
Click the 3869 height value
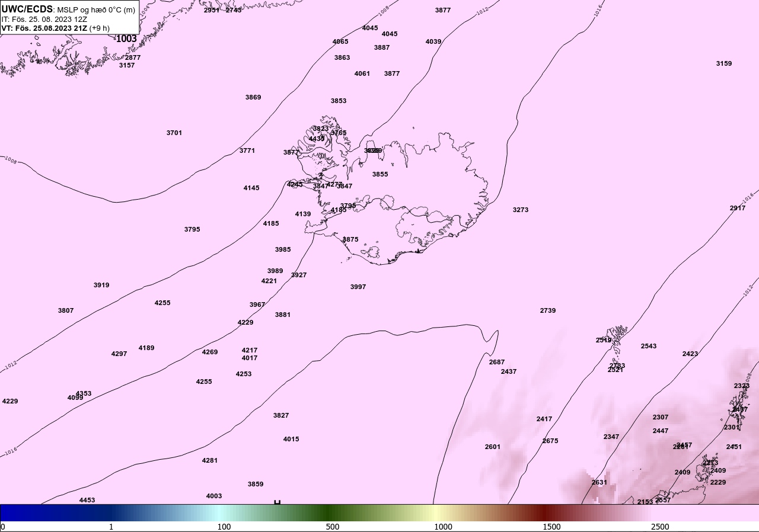pyautogui.click(x=253, y=97)
